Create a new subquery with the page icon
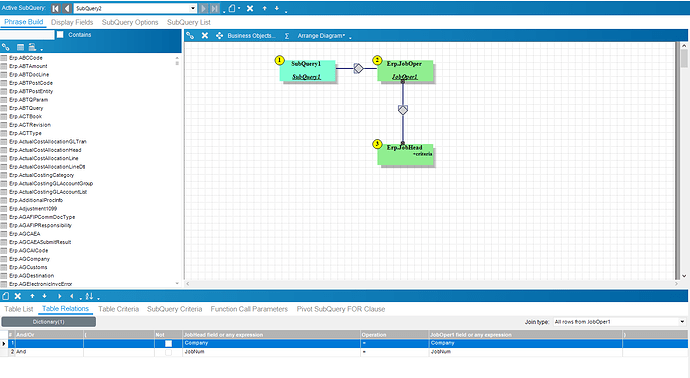Image resolution: width=690 pixels, height=378 pixels. pos(232,8)
